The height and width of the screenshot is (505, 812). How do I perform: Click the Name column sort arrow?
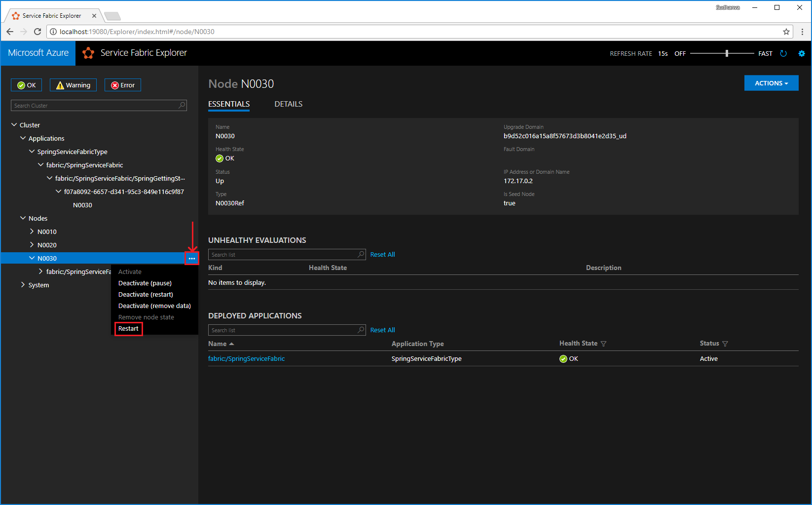(231, 344)
